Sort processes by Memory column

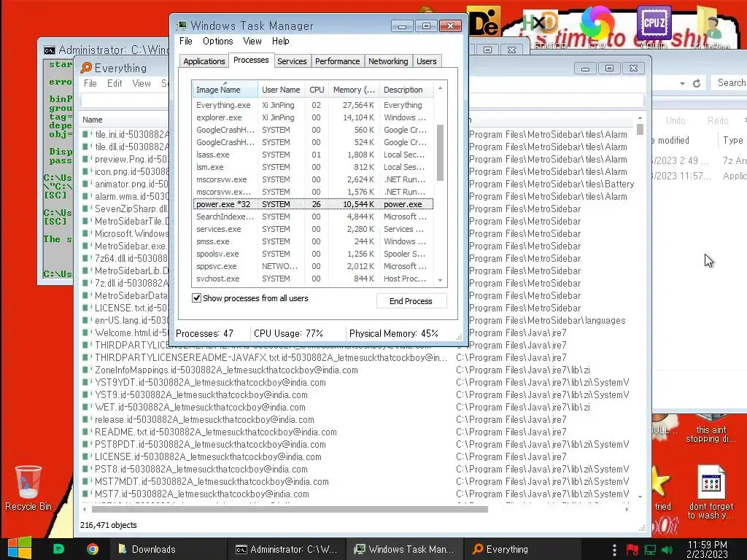[354, 90]
